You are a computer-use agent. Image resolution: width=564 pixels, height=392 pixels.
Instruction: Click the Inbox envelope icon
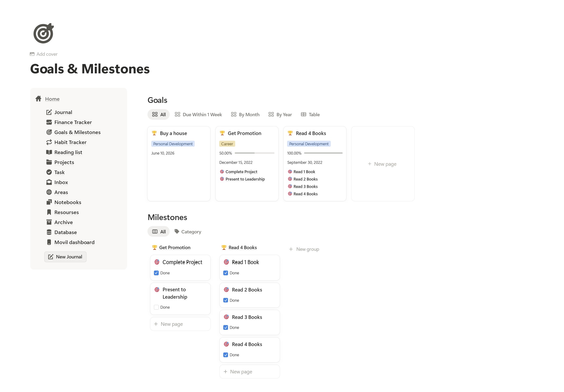pyautogui.click(x=49, y=182)
